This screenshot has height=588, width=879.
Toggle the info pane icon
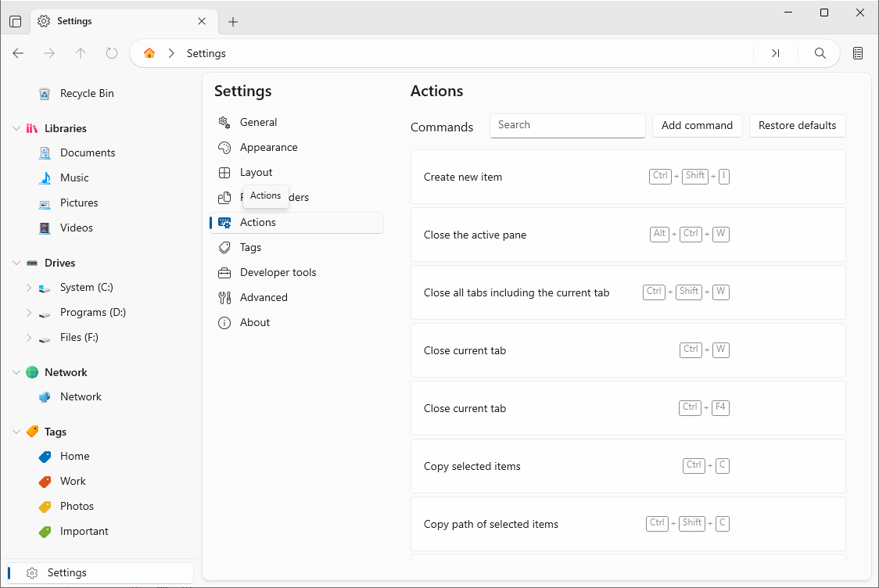pyautogui.click(x=858, y=53)
